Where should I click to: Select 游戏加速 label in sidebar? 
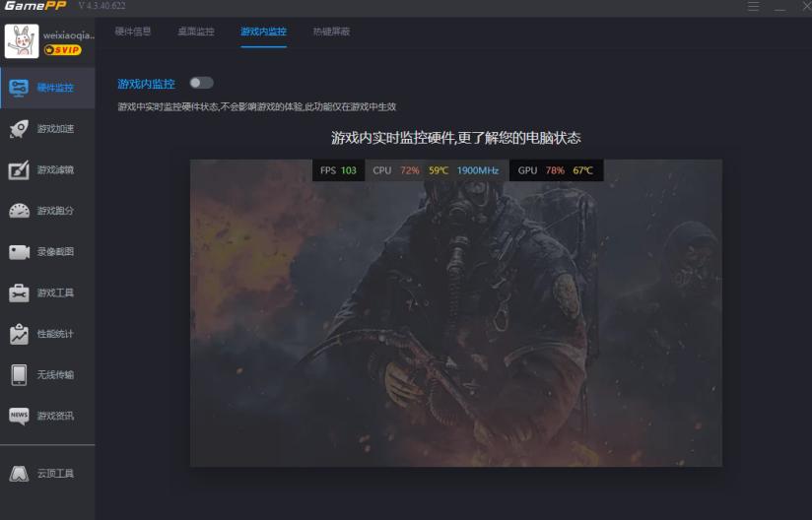coord(55,129)
